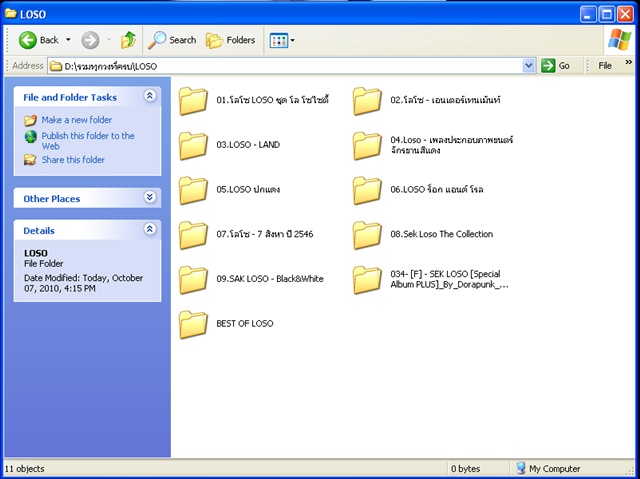Click the Windows flag logo
640x479 pixels.
coord(620,40)
